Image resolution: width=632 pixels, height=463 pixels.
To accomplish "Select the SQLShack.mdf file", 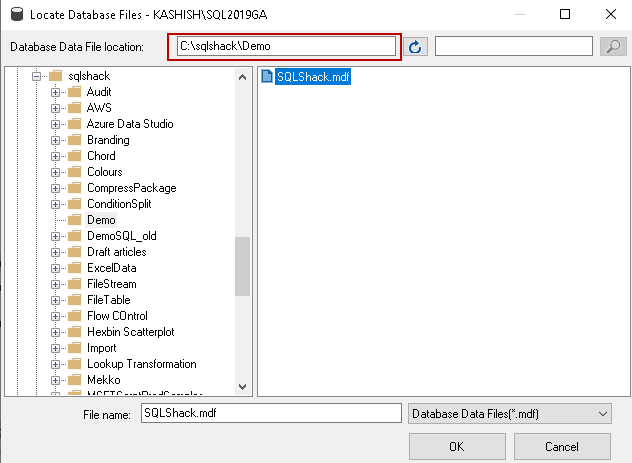I will (x=313, y=77).
